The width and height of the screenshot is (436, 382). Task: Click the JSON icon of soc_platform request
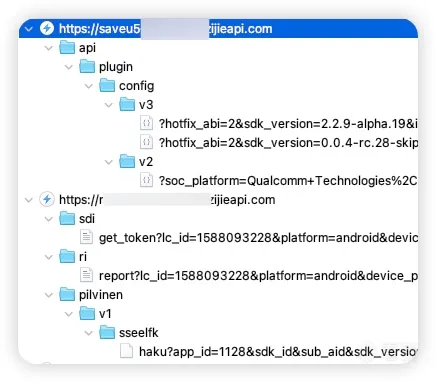(146, 180)
